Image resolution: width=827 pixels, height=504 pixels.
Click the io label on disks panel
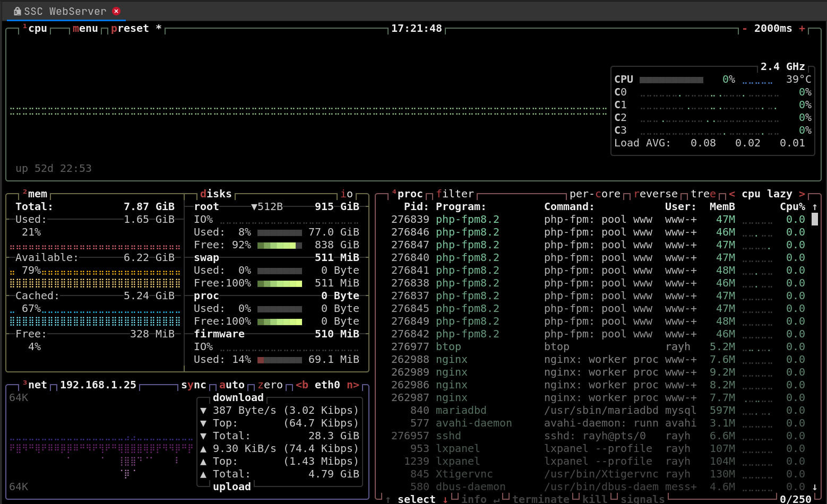point(348,194)
